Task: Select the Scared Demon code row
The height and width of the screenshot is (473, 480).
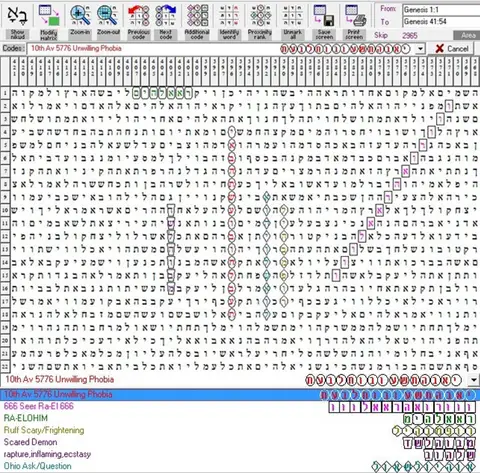Action: [x=240, y=442]
